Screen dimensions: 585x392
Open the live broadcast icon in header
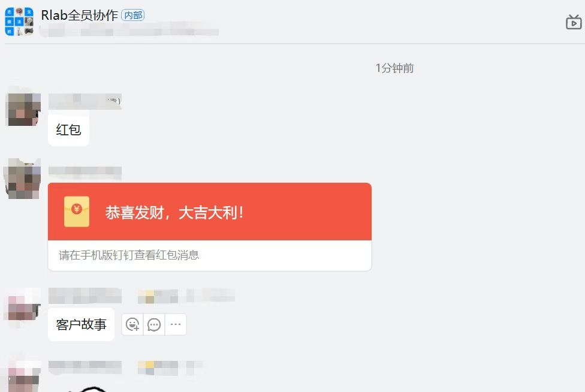coord(574,22)
